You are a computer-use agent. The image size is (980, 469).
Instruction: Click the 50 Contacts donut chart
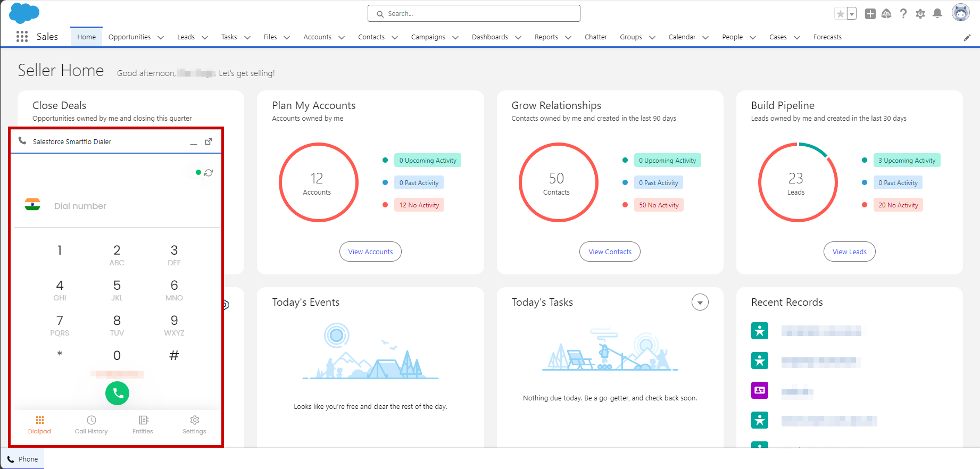click(x=558, y=182)
